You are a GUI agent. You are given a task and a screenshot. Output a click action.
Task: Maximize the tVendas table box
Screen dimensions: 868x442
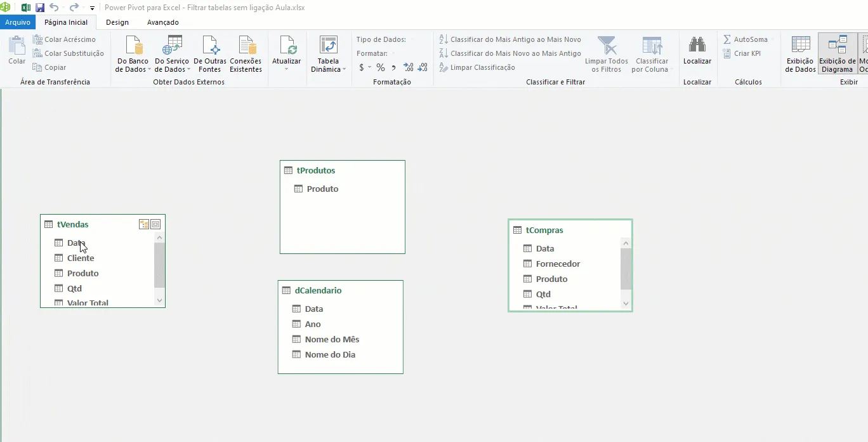(x=155, y=224)
